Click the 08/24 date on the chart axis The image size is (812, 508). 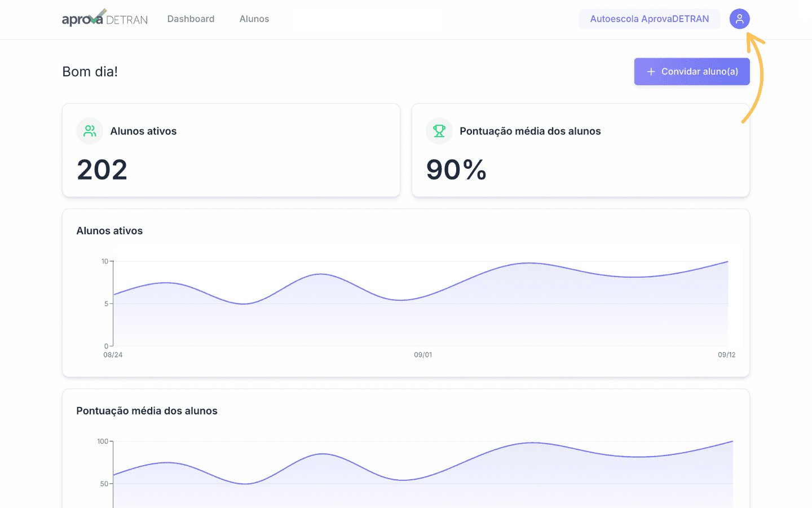click(x=113, y=355)
